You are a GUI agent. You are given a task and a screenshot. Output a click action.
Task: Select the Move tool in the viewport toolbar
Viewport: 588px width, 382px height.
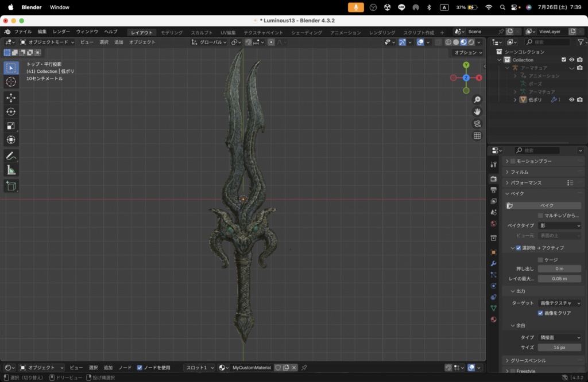pos(11,98)
